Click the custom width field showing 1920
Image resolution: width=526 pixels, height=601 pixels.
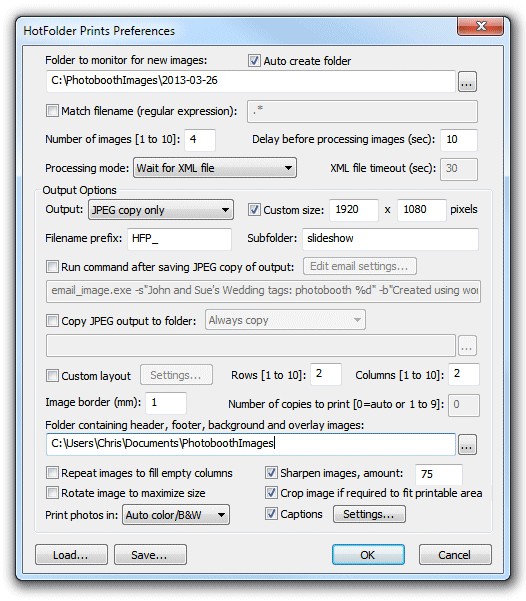(353, 210)
